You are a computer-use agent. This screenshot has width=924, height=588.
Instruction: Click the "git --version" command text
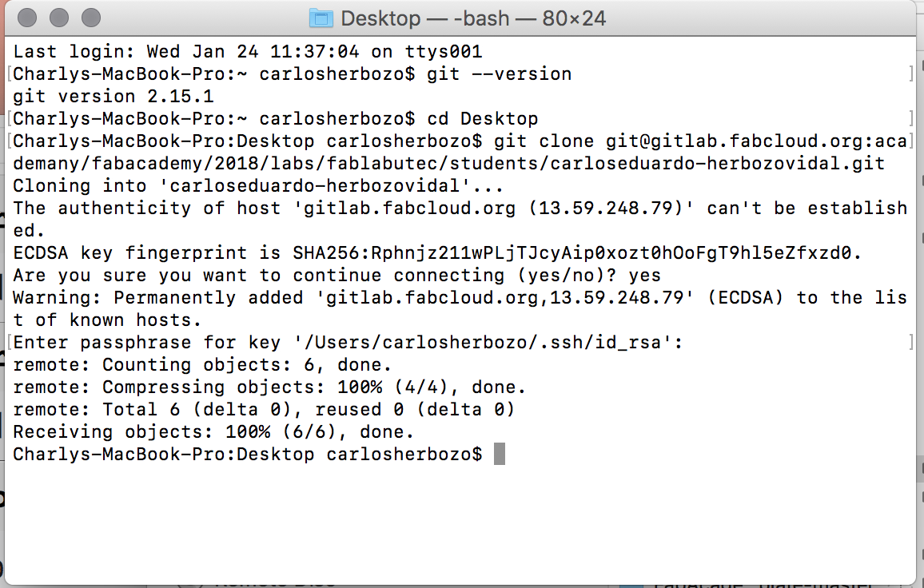click(500, 74)
